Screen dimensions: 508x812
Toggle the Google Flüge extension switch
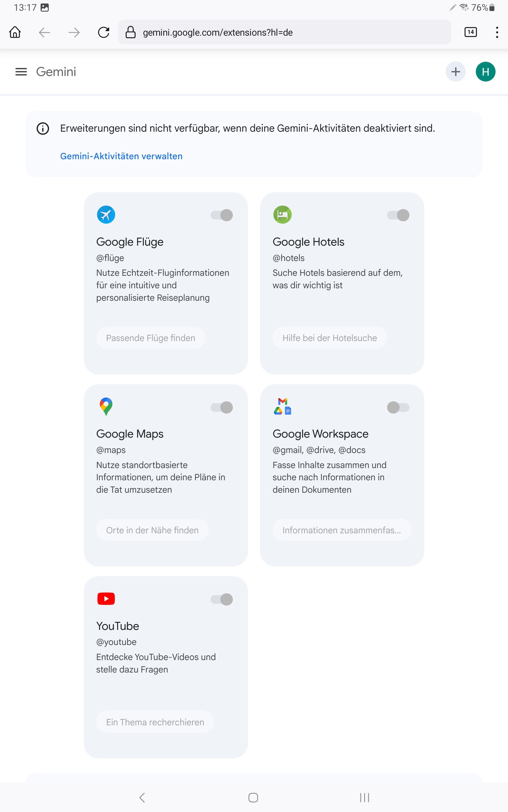pyautogui.click(x=222, y=215)
